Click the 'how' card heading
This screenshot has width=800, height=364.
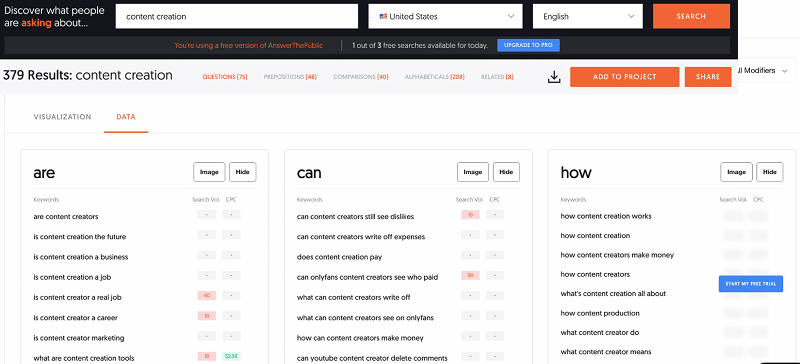[576, 173]
